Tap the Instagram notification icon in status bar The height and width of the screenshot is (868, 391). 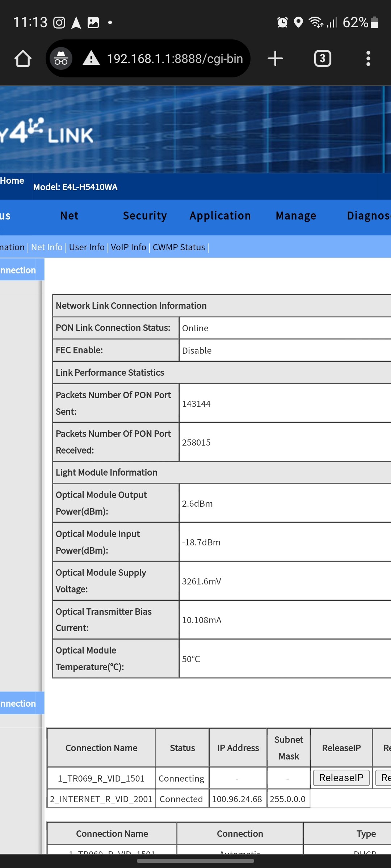click(x=59, y=23)
